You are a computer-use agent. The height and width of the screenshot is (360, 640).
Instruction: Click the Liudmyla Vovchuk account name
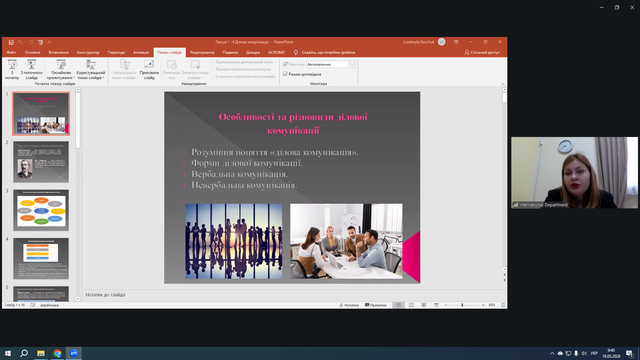tap(419, 42)
